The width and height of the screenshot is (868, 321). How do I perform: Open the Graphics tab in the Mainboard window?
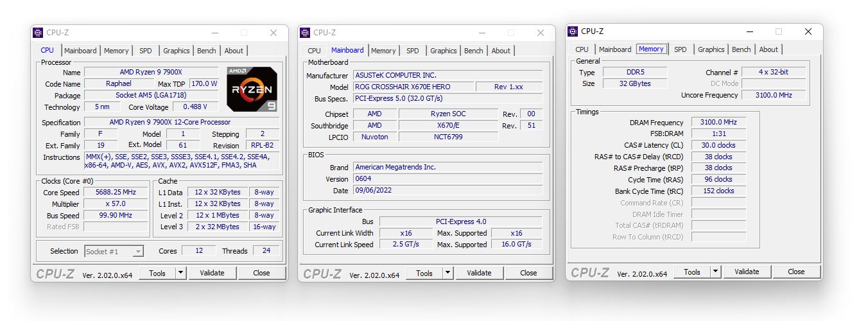point(443,51)
